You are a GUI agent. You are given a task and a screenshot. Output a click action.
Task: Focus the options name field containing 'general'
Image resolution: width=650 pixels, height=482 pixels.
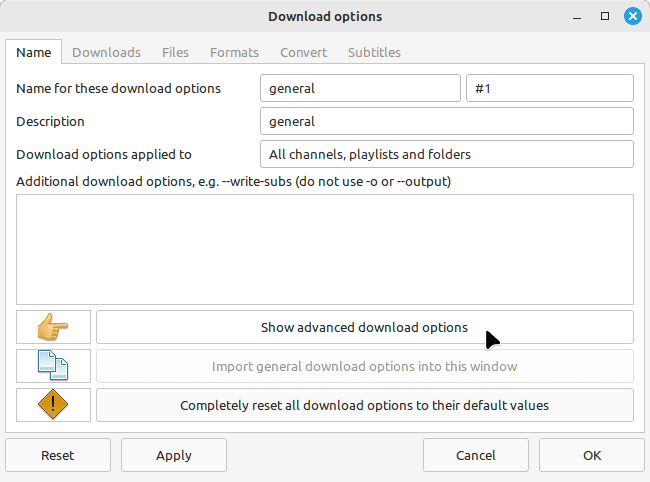[360, 88]
